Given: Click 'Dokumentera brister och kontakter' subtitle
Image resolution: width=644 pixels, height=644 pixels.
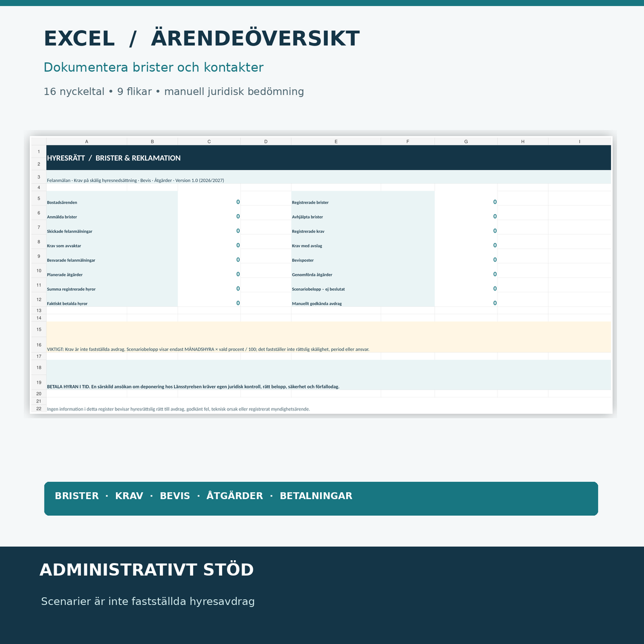Looking at the screenshot, I should point(153,68).
